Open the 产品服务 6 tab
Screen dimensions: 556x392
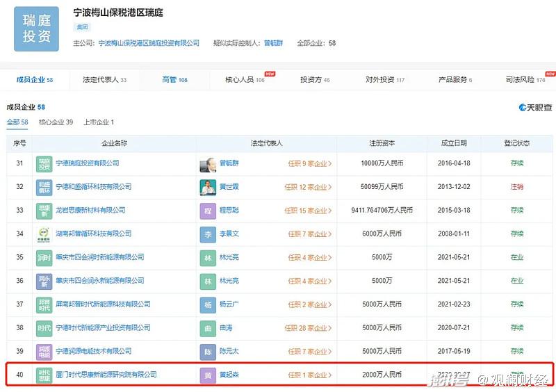click(455, 80)
